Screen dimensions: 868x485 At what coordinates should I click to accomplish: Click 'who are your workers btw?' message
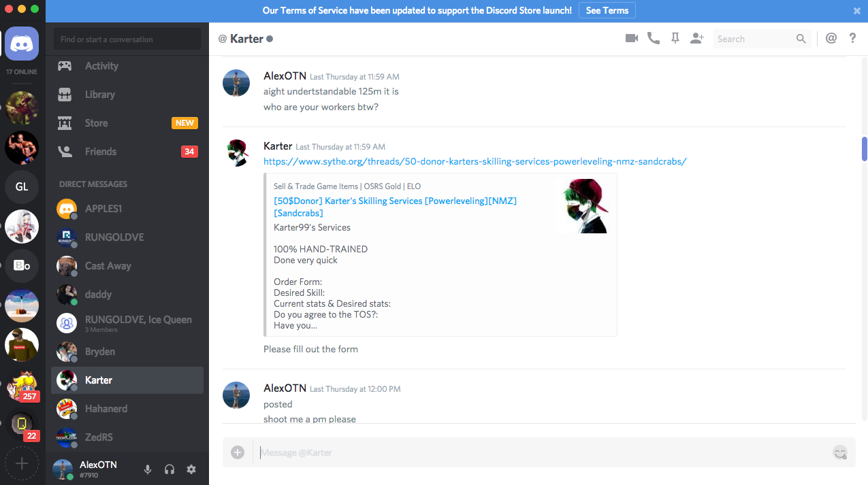point(321,107)
